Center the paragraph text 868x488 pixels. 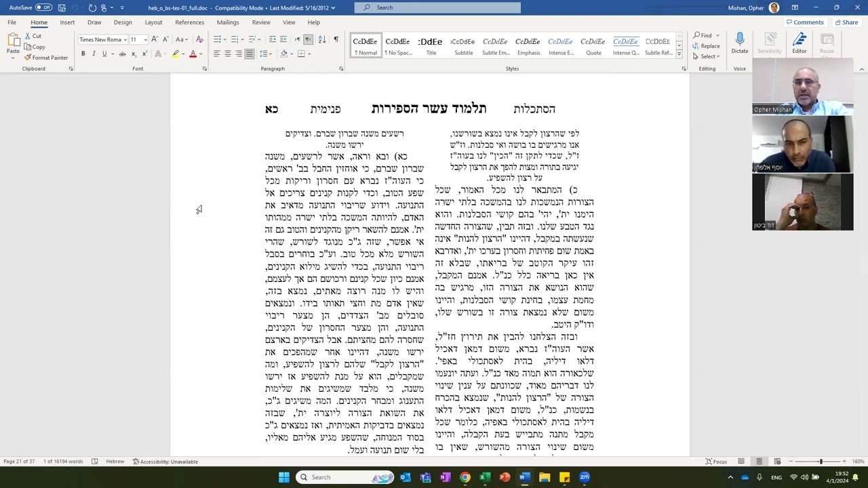click(x=228, y=54)
